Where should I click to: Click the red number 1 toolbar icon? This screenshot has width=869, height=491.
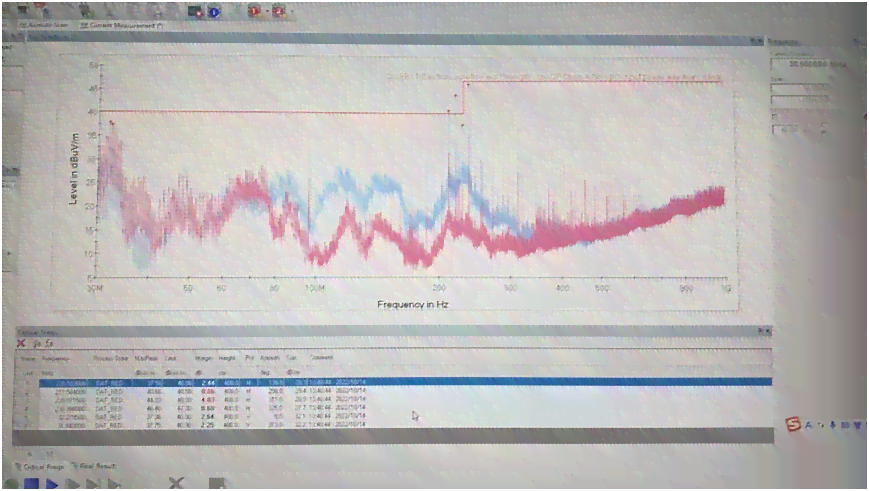click(254, 11)
